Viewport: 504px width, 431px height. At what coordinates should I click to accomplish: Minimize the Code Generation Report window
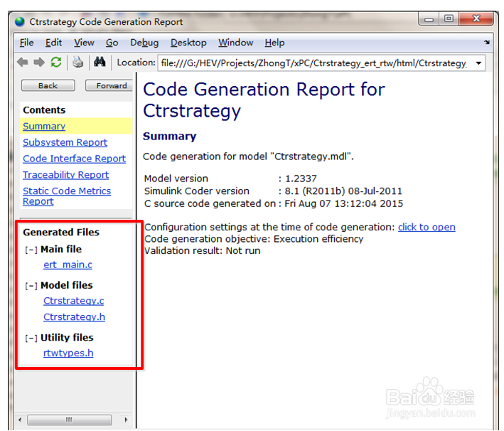429,19
